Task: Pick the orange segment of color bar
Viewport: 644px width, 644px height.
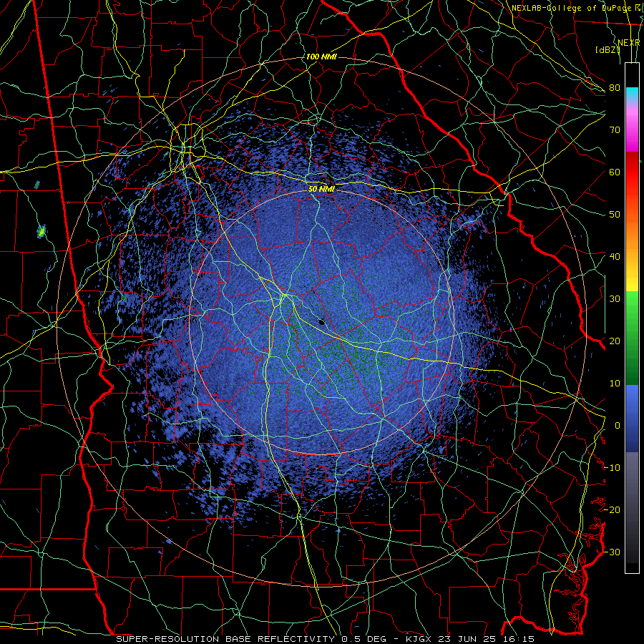Action: tap(632, 234)
